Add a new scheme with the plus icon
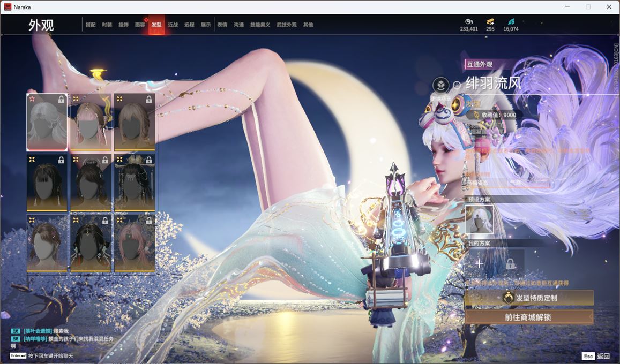This screenshot has width=620, height=364. click(479, 263)
